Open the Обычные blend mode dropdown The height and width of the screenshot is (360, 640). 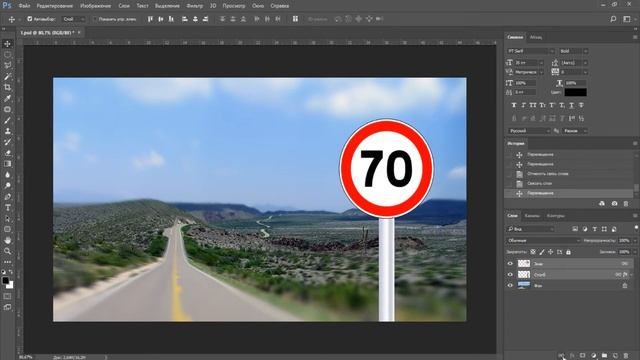[543, 240]
